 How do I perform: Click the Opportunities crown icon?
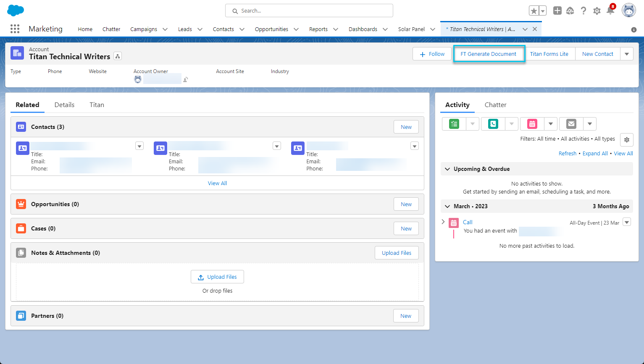click(x=21, y=204)
